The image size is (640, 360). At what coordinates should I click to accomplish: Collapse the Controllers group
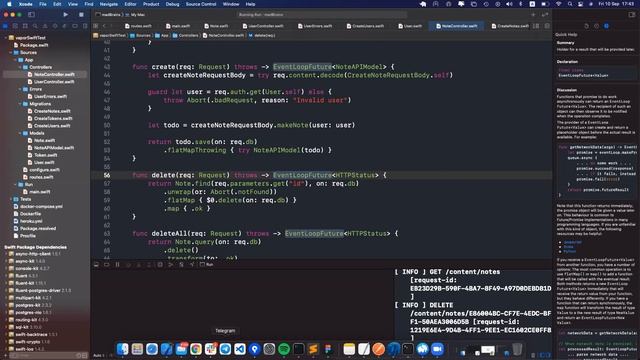click(20, 67)
